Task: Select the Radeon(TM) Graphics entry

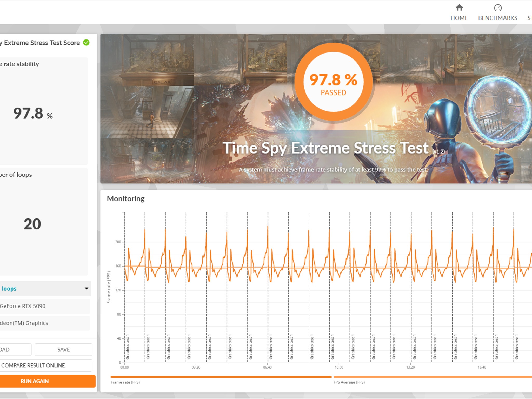Action: click(45, 323)
